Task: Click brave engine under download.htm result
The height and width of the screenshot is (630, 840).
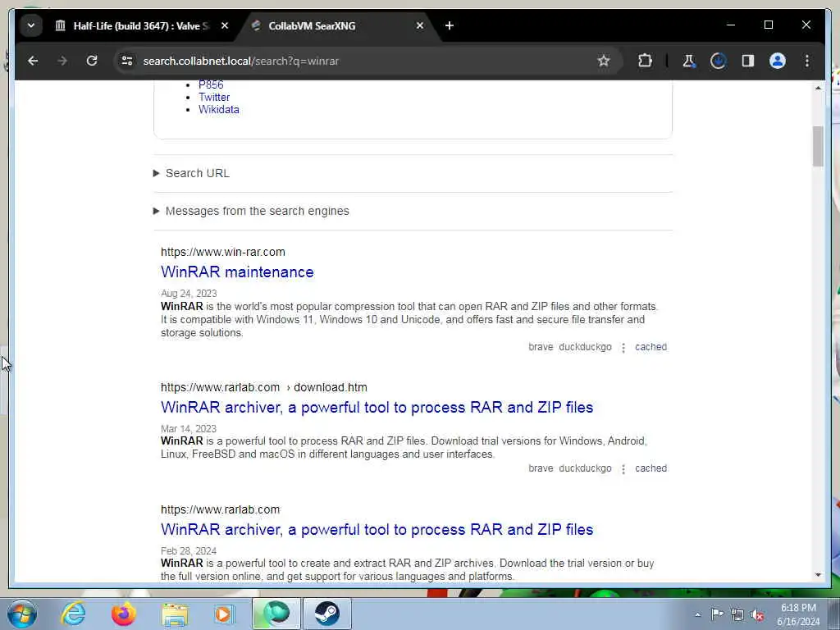Action: coord(541,468)
